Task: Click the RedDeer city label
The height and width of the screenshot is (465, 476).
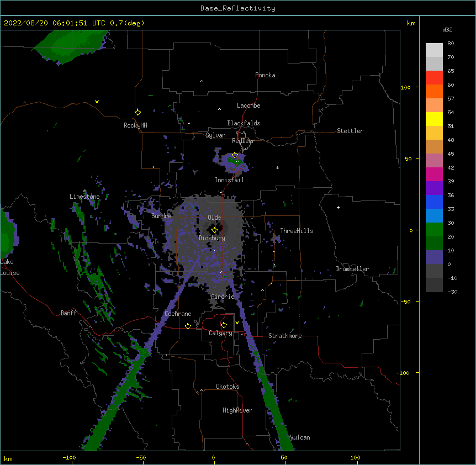Action: pos(243,141)
